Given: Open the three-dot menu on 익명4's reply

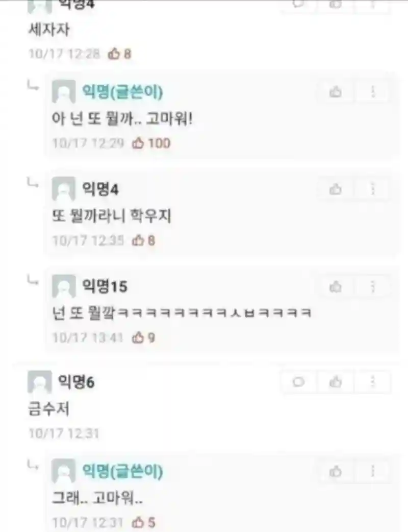Looking at the screenshot, I should tap(373, 189).
